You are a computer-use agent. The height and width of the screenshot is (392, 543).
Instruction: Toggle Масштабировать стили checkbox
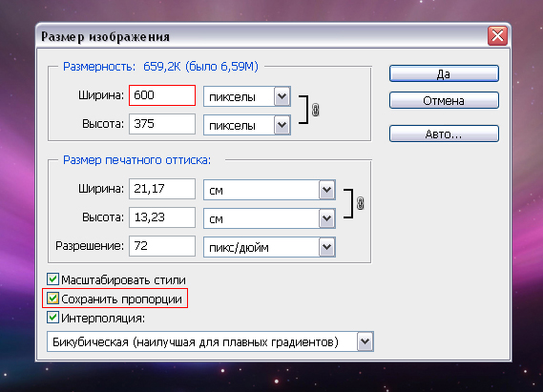52,279
